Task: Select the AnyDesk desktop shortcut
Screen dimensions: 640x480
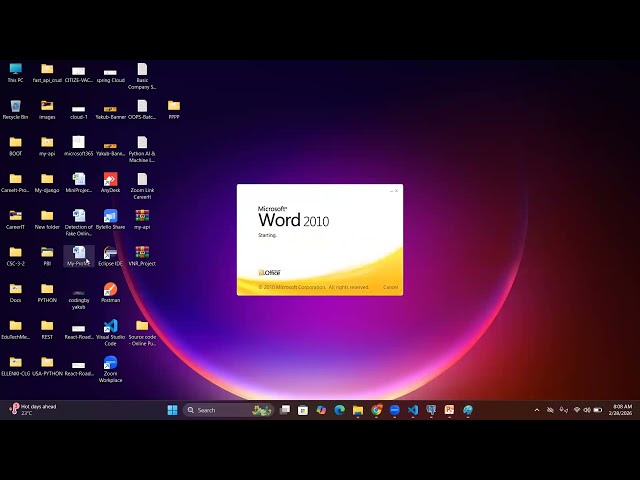Action: (110, 183)
